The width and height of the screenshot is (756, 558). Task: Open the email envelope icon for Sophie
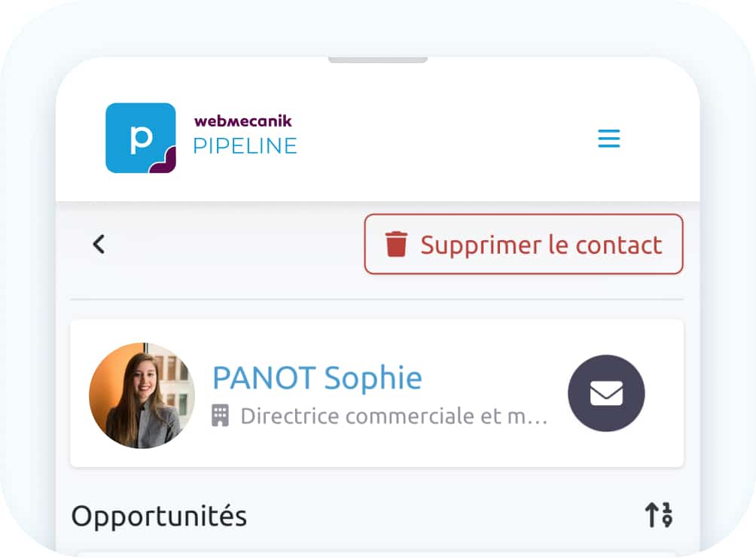click(x=605, y=394)
